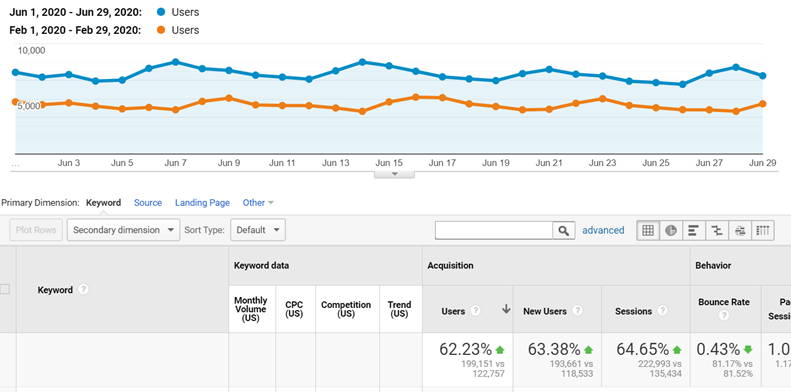Open help icon beside Sessions column
Image resolution: width=791 pixels, height=392 pixels.
(x=663, y=311)
